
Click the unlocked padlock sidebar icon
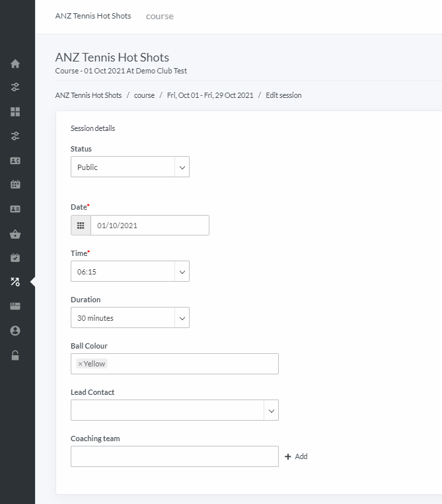pyautogui.click(x=15, y=355)
